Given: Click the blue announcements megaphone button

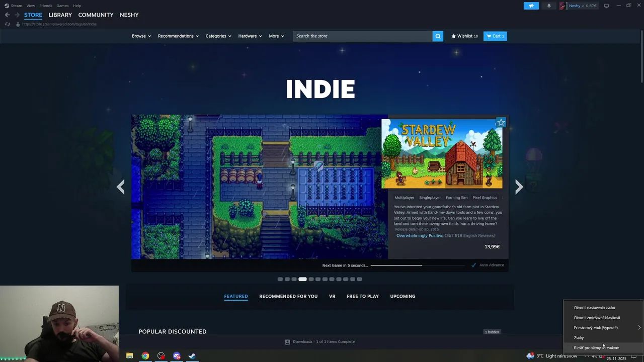Looking at the screenshot, I should [531, 6].
